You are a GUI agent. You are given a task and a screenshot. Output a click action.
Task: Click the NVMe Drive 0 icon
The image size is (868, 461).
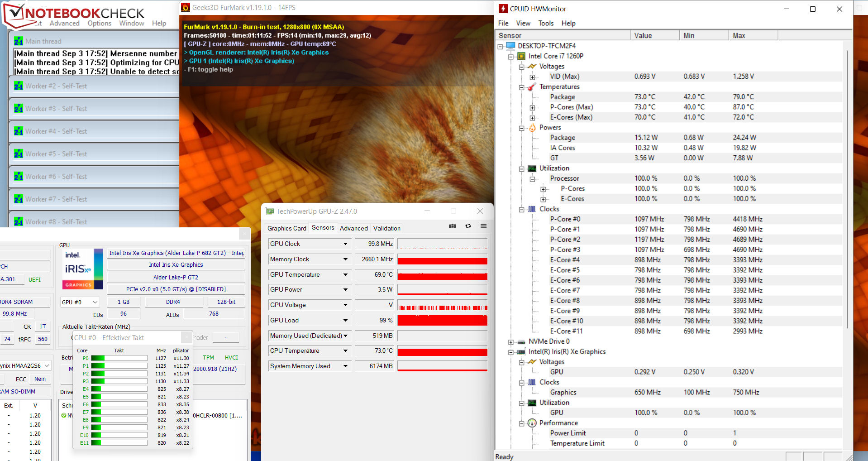tap(521, 341)
